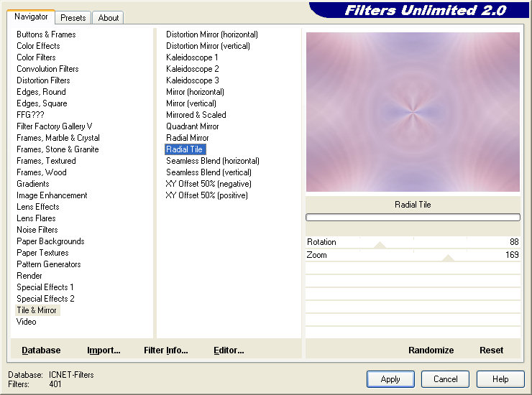
Task: Open Help for Filters Unlimited
Action: 500,379
